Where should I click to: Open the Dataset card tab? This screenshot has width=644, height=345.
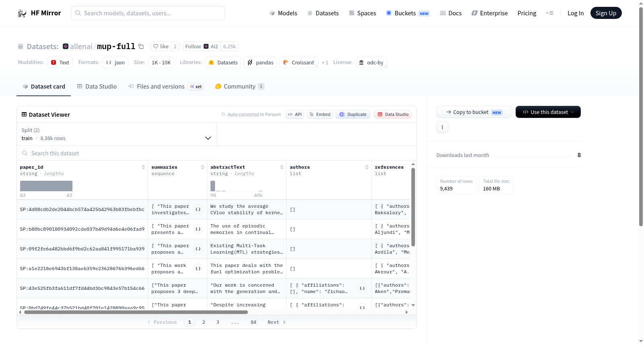[44, 86]
